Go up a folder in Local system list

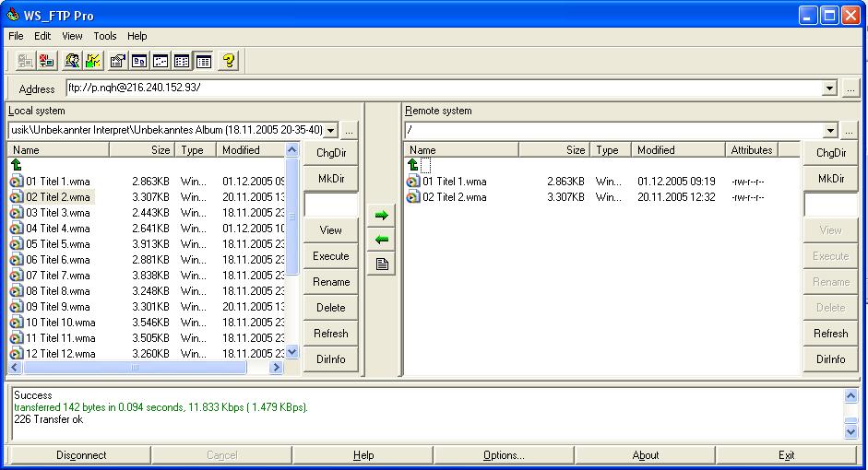click(16, 165)
